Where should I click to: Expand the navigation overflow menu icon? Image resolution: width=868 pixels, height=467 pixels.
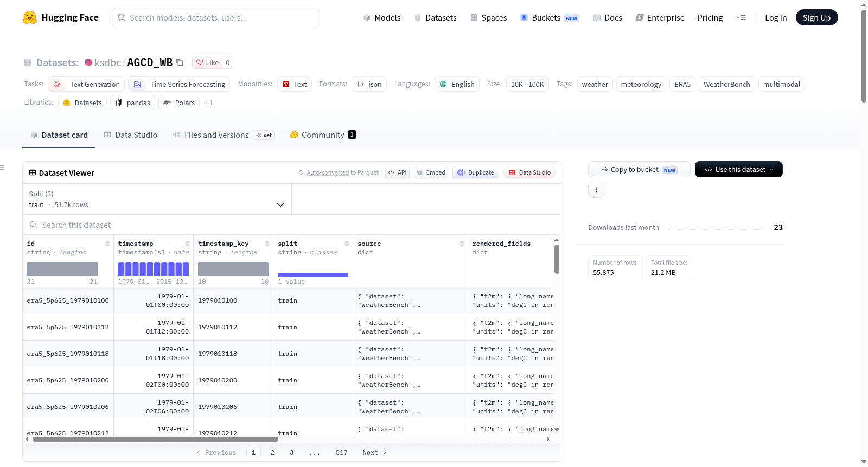pos(741,17)
